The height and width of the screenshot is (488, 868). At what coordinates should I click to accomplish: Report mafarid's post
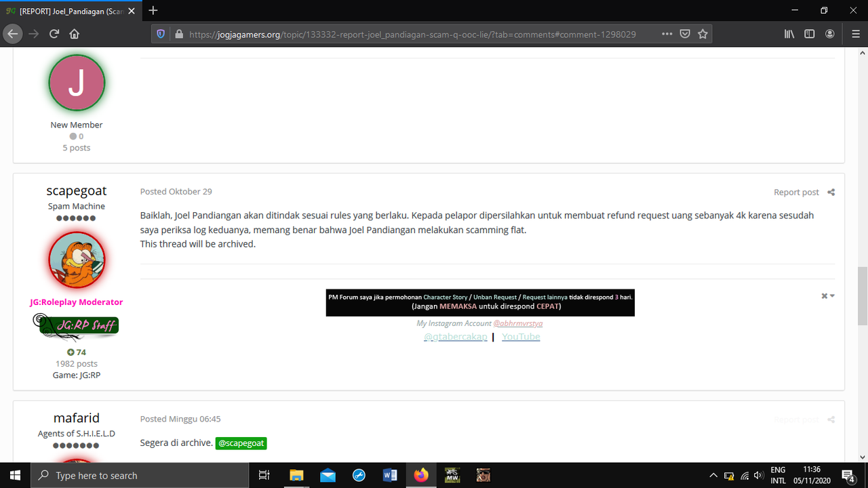pos(796,420)
